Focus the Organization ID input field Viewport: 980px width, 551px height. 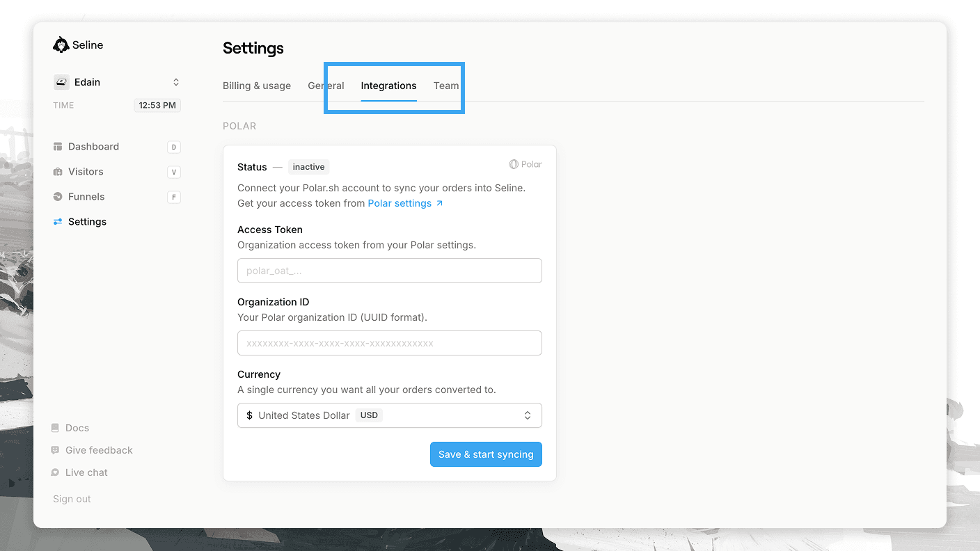coord(390,343)
